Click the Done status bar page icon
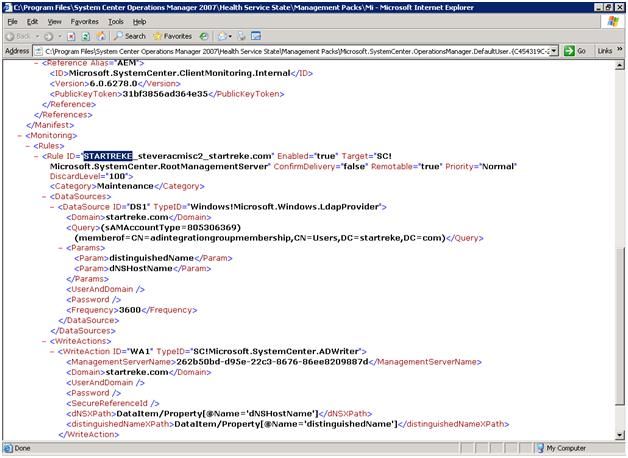The height and width of the screenshot is (458, 628). point(8,448)
